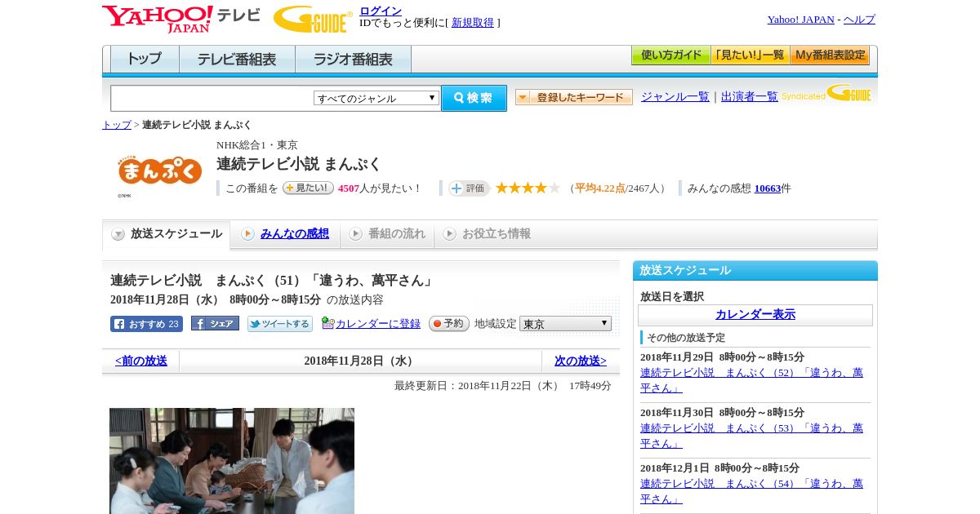Click the Yahoo! JAPAN テレビ logo

pos(181,19)
